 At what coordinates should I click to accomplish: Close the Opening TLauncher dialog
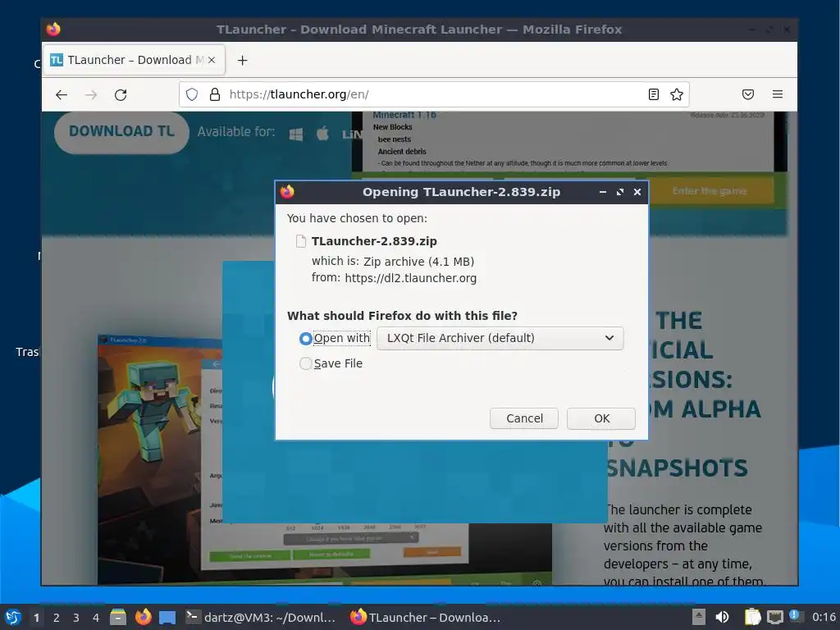point(637,192)
